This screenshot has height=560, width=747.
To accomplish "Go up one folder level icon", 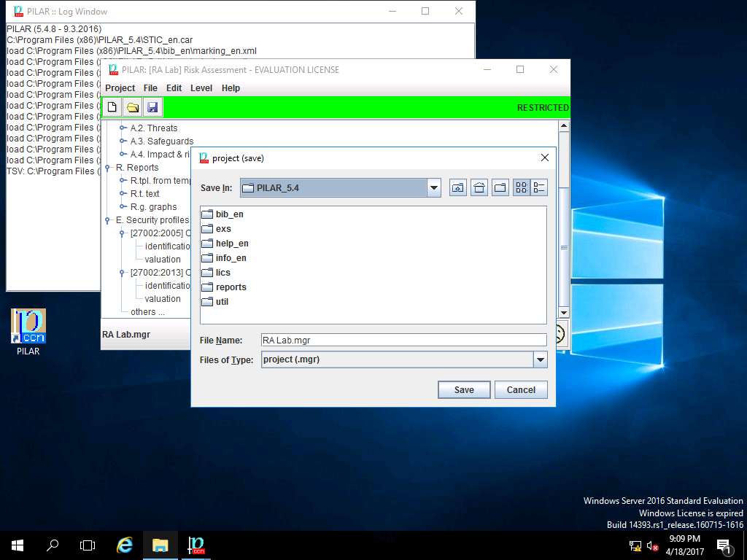I will coord(458,187).
